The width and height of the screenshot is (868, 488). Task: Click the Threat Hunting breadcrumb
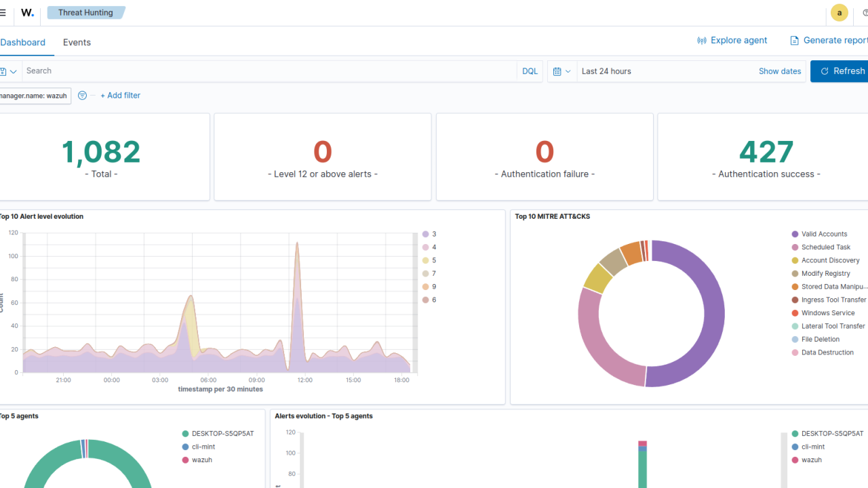tap(85, 13)
